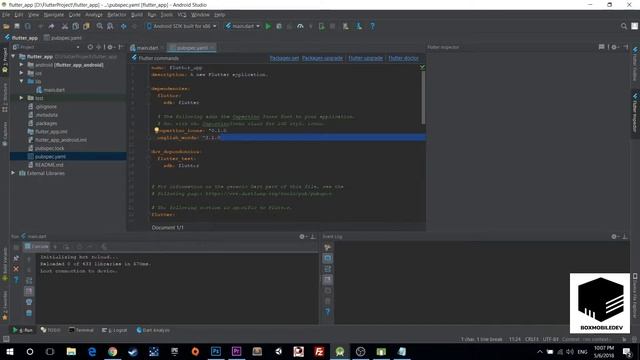The height and width of the screenshot is (360, 640).
Task: Open the Terminal tool window tab
Action: pyautogui.click(x=81, y=330)
